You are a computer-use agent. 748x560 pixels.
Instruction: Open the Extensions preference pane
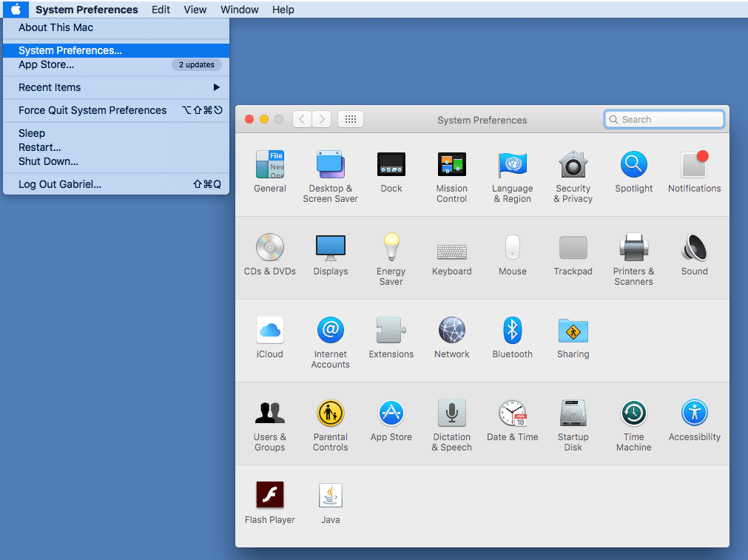pyautogui.click(x=391, y=337)
